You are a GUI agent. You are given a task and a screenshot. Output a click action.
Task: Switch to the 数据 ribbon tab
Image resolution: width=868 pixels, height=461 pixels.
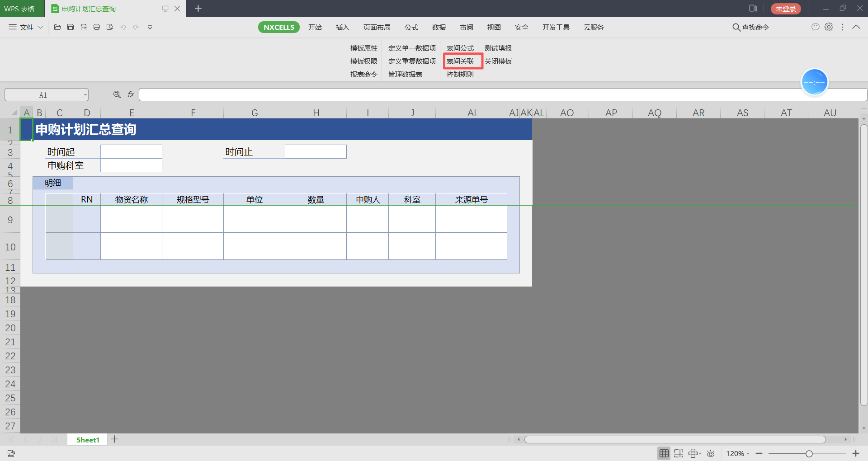click(x=439, y=27)
